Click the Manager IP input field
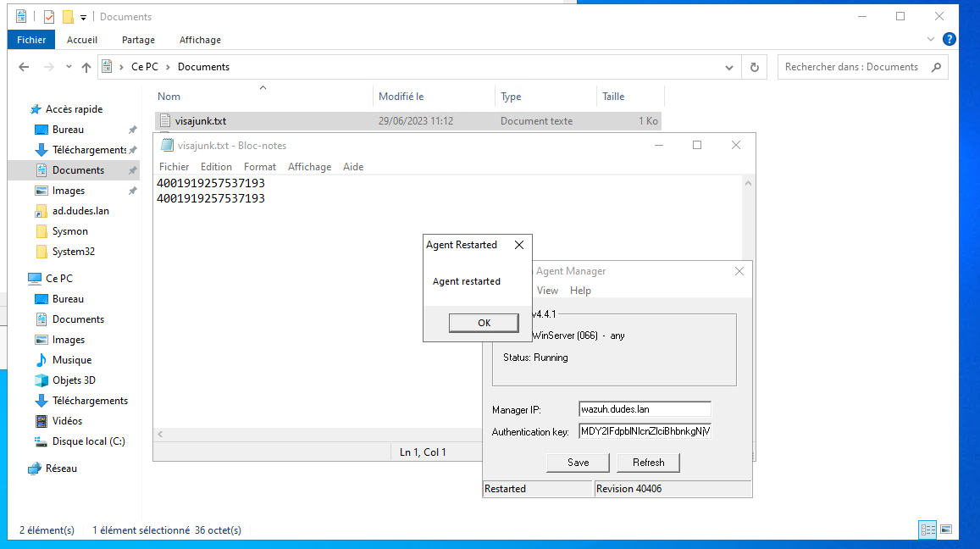The width and height of the screenshot is (980, 549). (x=645, y=409)
